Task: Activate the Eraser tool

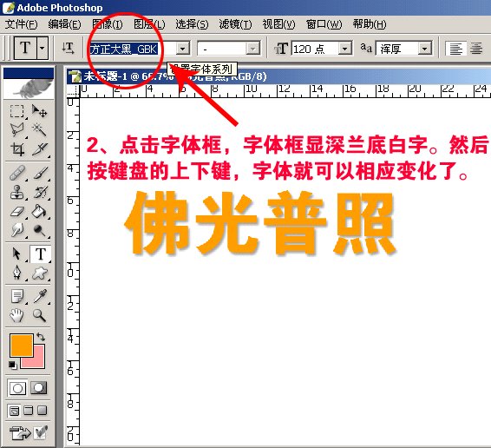Action: (16, 212)
